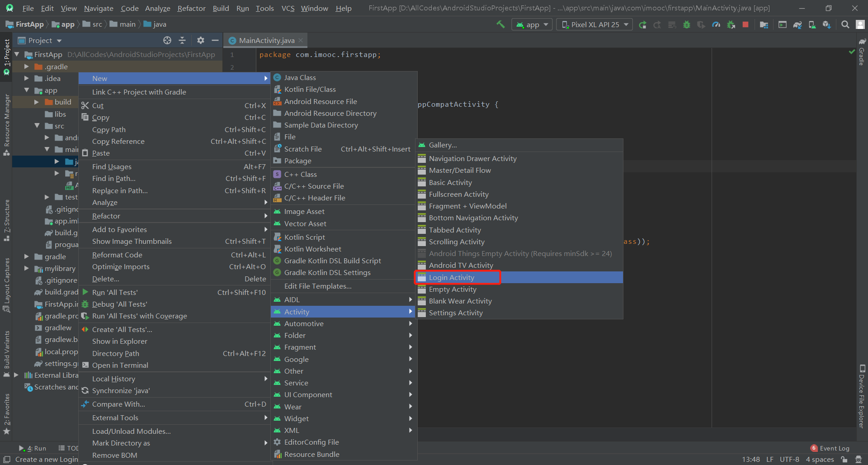Viewport: 868px width, 465px height.
Task: Click Event Log in status bar
Action: [x=830, y=448]
